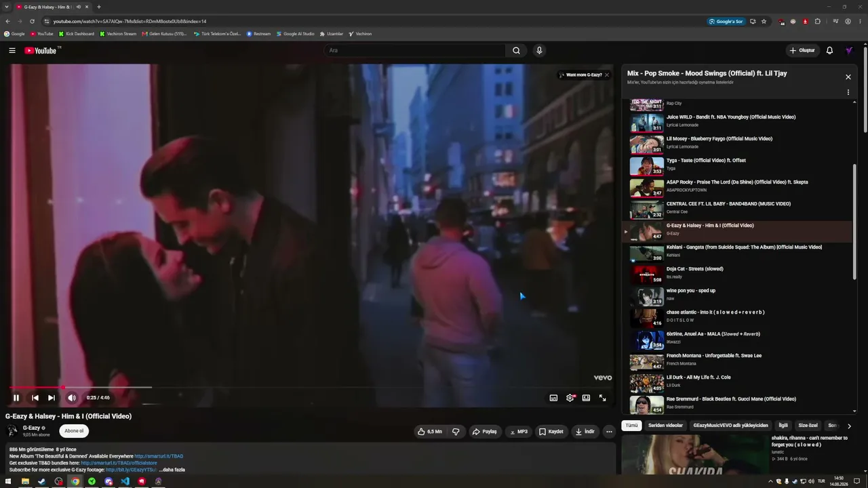Open YouTube notifications bell

[x=829, y=50]
